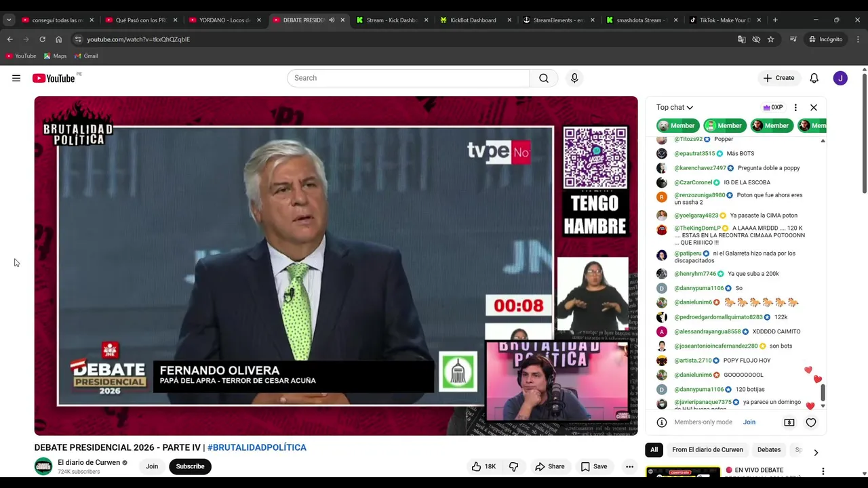Click the browser back arrow
Viewport: 868px width, 488px height.
point(9,39)
